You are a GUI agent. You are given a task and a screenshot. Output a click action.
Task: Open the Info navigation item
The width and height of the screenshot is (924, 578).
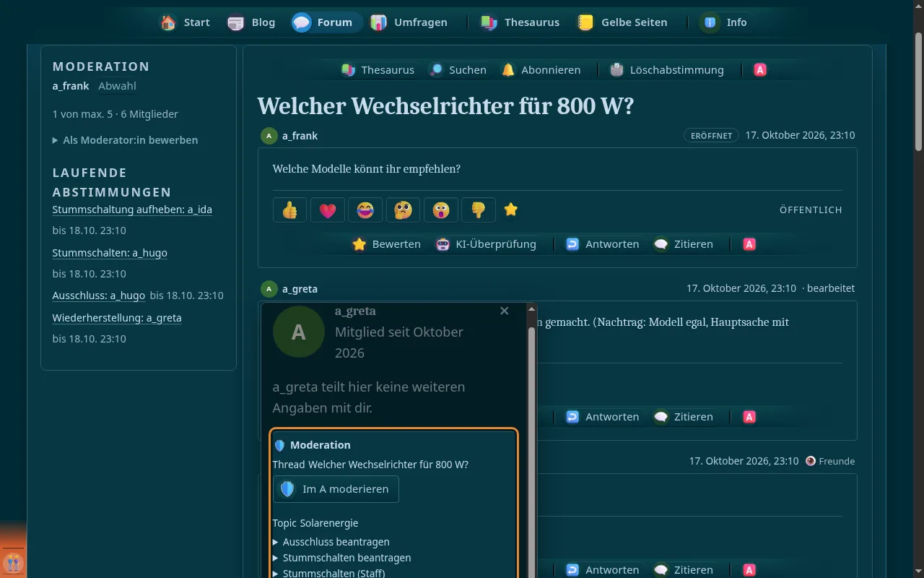[725, 22]
